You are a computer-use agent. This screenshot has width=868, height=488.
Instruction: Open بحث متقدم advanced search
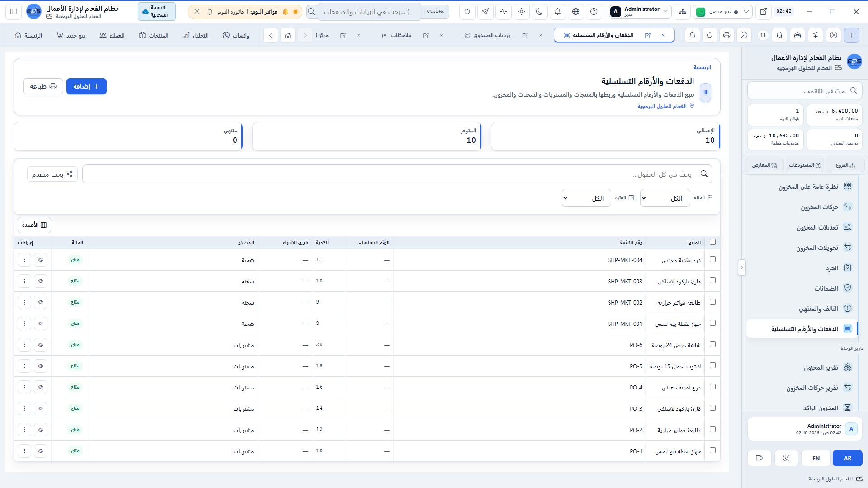[x=52, y=174]
